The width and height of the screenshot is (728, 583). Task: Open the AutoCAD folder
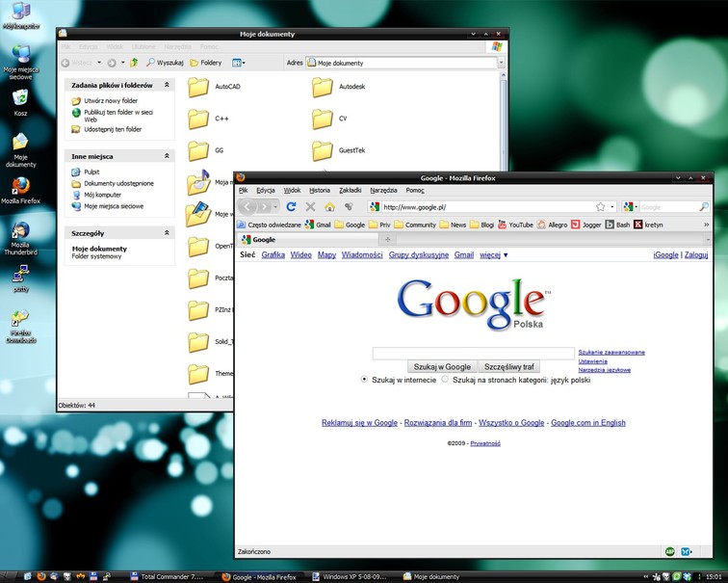(x=199, y=88)
